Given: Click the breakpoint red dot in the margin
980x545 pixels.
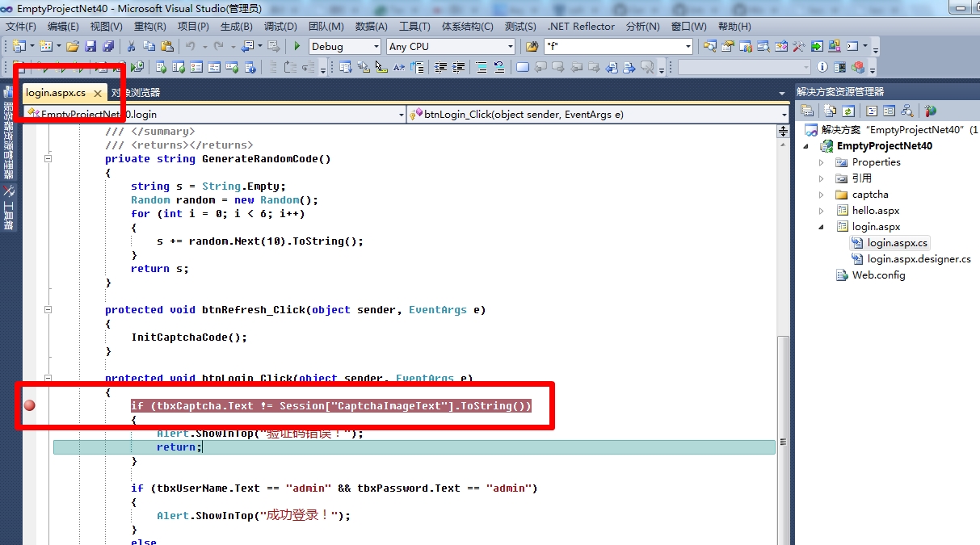Looking at the screenshot, I should [x=29, y=405].
